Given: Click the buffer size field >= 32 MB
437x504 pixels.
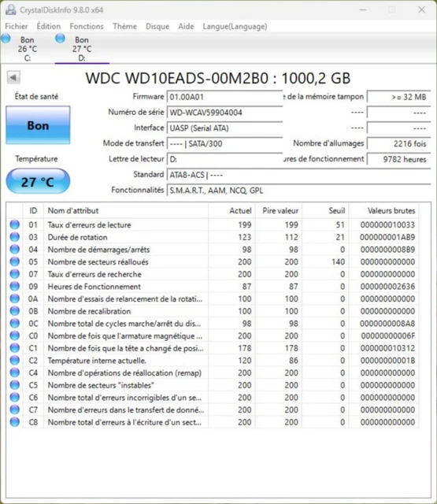Looking at the screenshot, I should coord(398,97).
